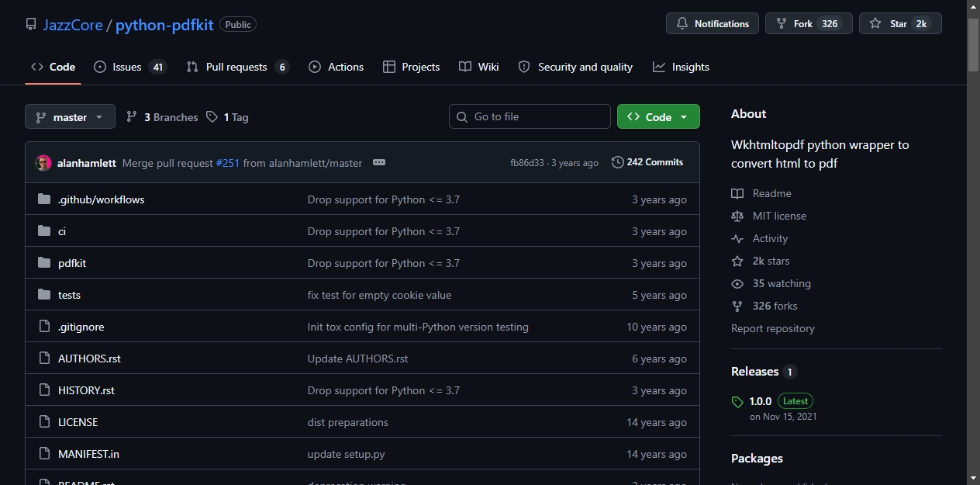Viewport: 980px width, 485px height.
Task: Open Security and quality tab
Action: coord(575,67)
